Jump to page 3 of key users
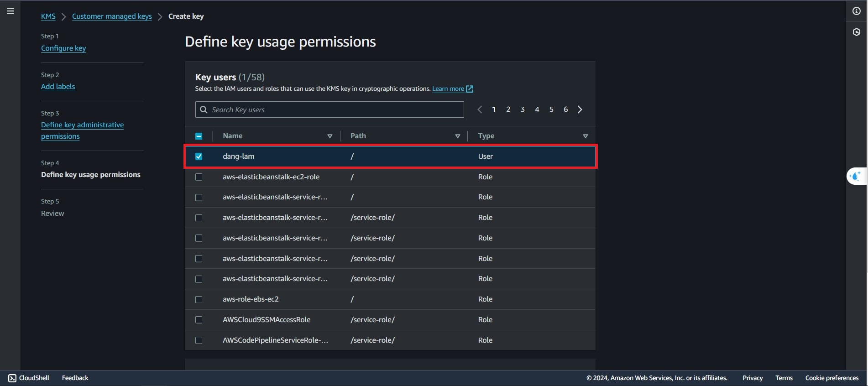Screen dimensions: 868x386 point(523,110)
